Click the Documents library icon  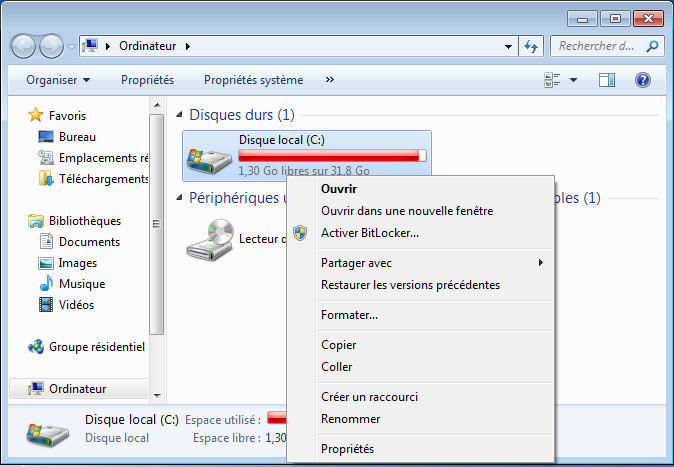tap(46, 241)
